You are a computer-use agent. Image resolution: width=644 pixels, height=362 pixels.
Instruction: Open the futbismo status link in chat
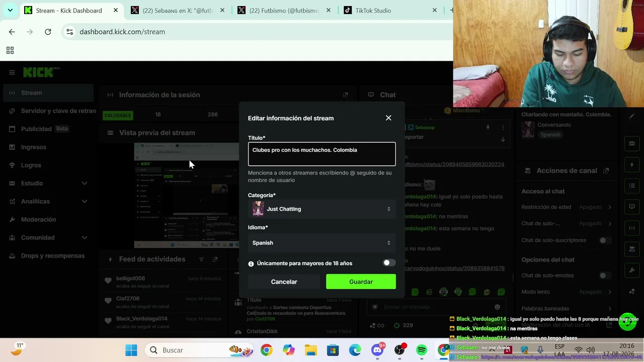[454, 164]
